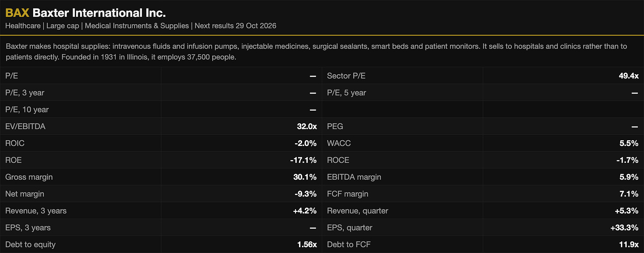Image resolution: width=644 pixels, height=253 pixels.
Task: Select the Debt to equity value 1.56x
Action: pos(306,244)
